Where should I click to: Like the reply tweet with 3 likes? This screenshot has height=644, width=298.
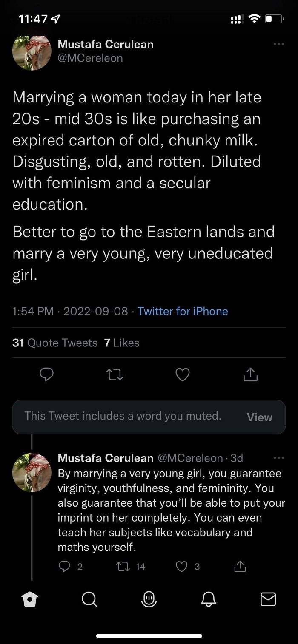click(182, 567)
